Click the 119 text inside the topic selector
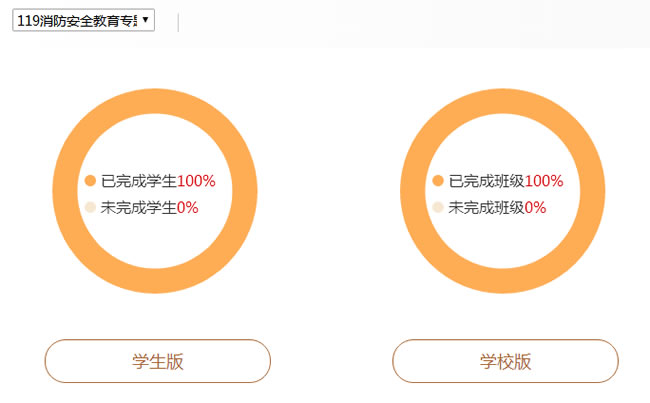 point(28,20)
